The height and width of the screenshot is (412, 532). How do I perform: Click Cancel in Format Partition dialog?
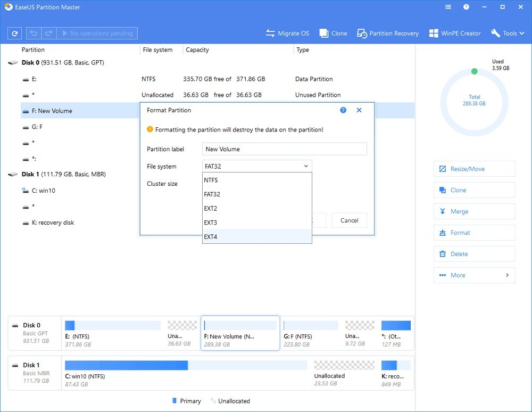349,220
